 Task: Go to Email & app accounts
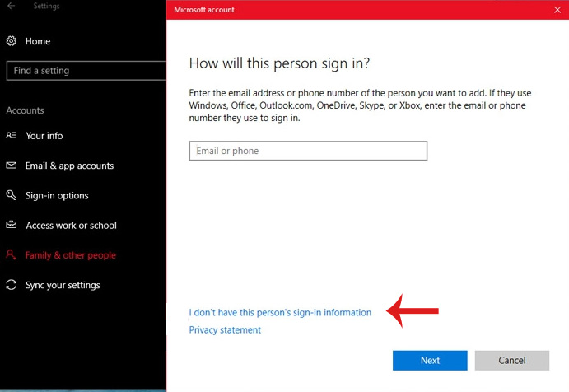(70, 166)
